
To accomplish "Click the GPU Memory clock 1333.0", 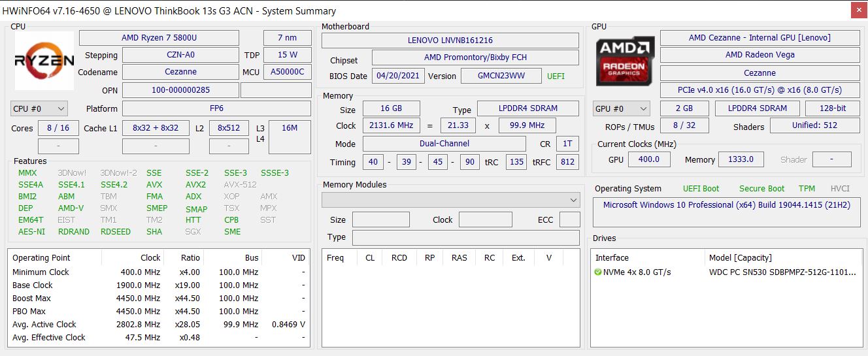I will (x=741, y=159).
